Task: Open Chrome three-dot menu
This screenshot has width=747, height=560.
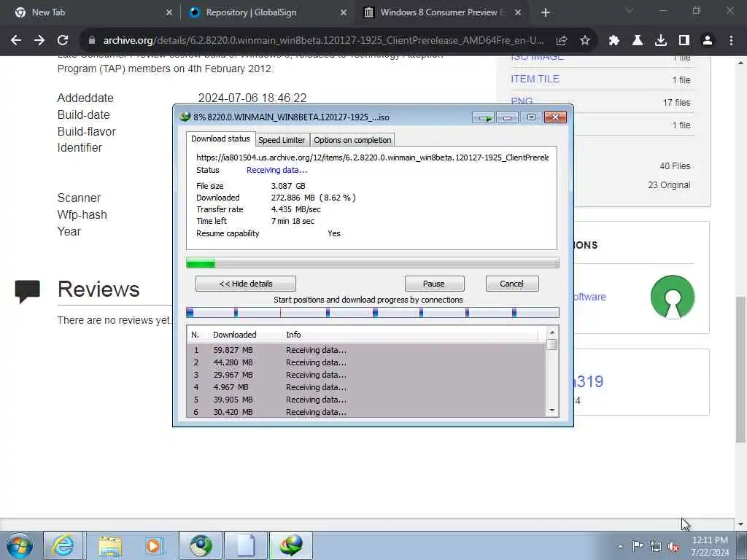Action: [731, 41]
